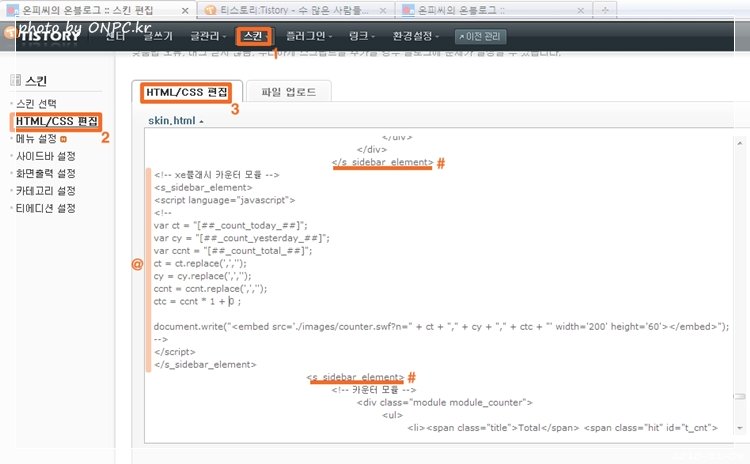Open 화면출력 설정
The width and height of the screenshot is (750, 464).
click(x=45, y=173)
